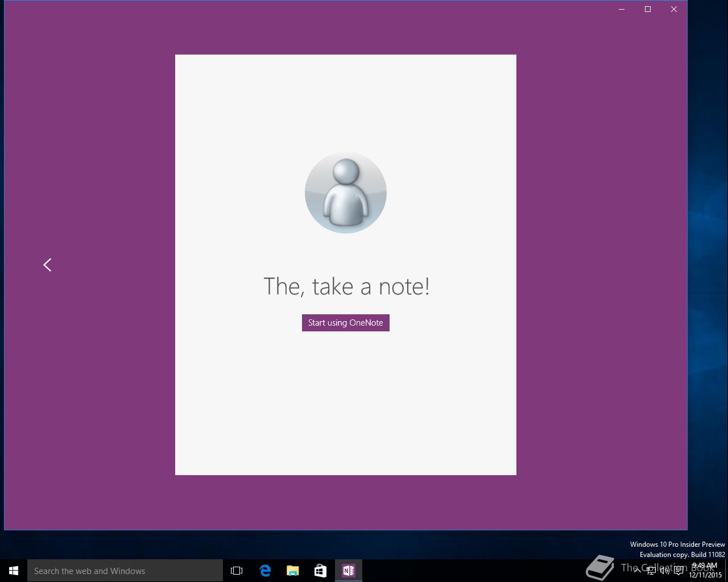728x582 pixels.
Task: Open the Windows Start menu
Action: (14, 571)
